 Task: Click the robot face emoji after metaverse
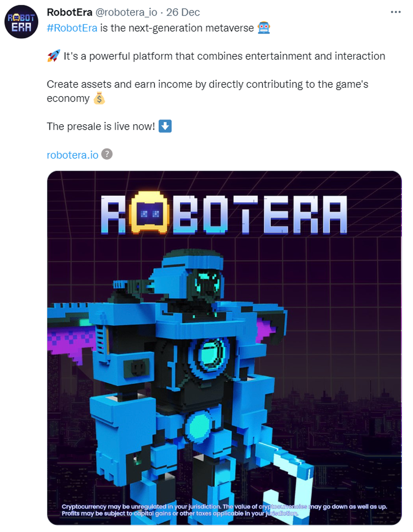click(263, 28)
